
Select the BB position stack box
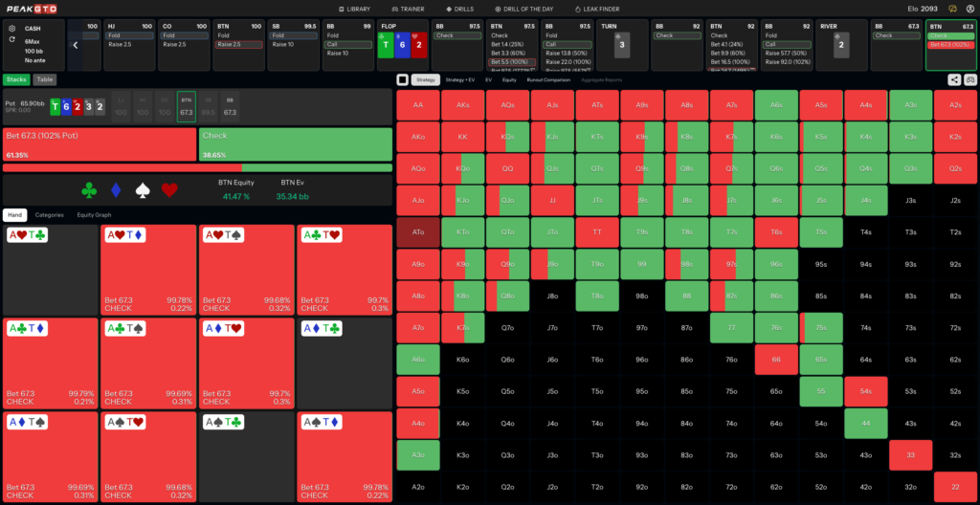click(230, 105)
